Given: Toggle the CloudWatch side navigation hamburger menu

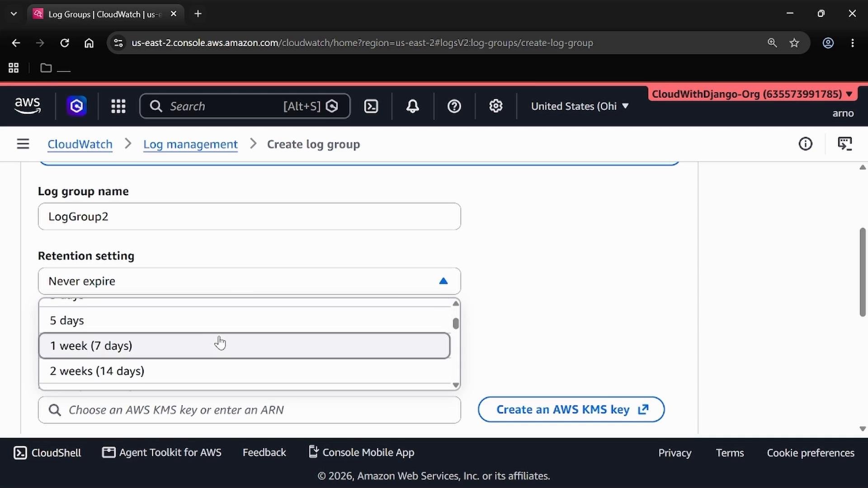Looking at the screenshot, I should (x=23, y=144).
